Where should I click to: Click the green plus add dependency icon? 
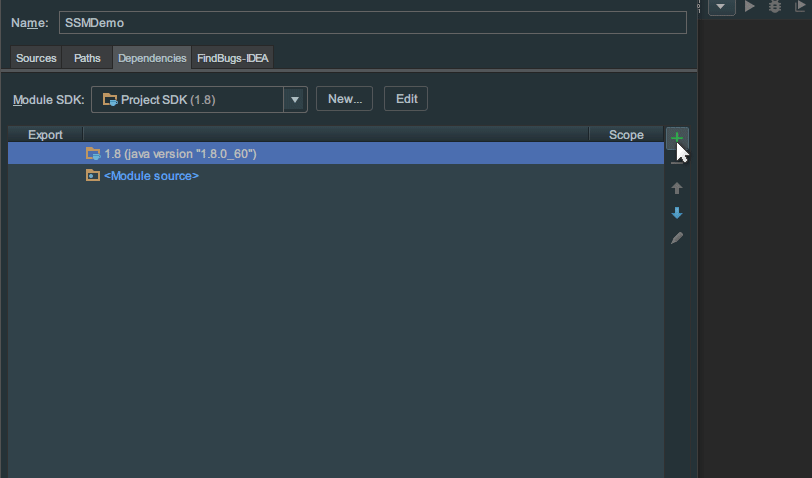click(677, 137)
